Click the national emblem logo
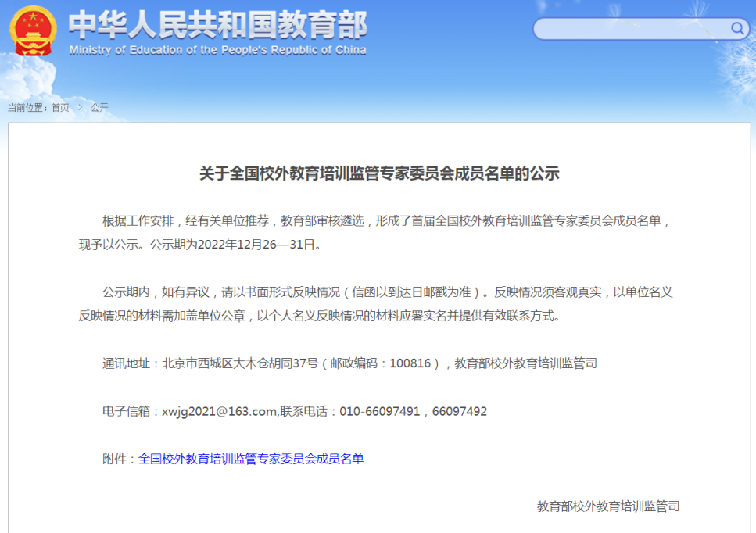This screenshot has height=533, width=756. click(x=33, y=30)
